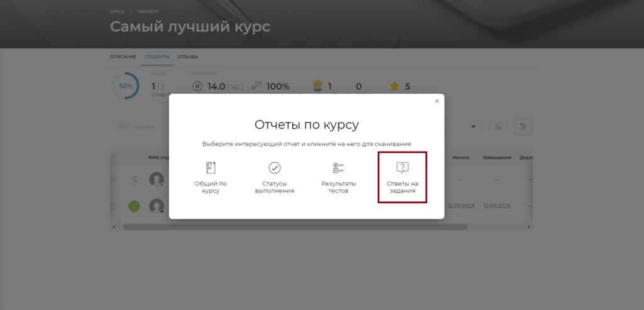Tick the select-all checkbox in table header
This screenshot has height=310, width=644.
[113, 157]
